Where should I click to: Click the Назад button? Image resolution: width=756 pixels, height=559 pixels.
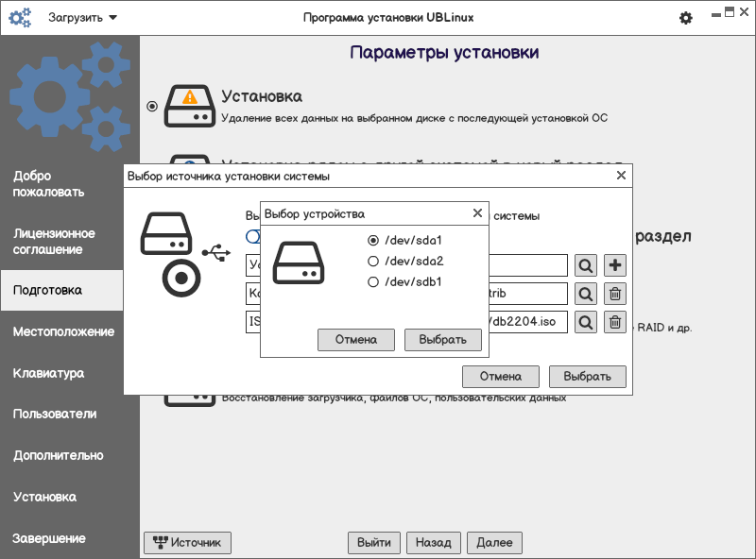434,543
